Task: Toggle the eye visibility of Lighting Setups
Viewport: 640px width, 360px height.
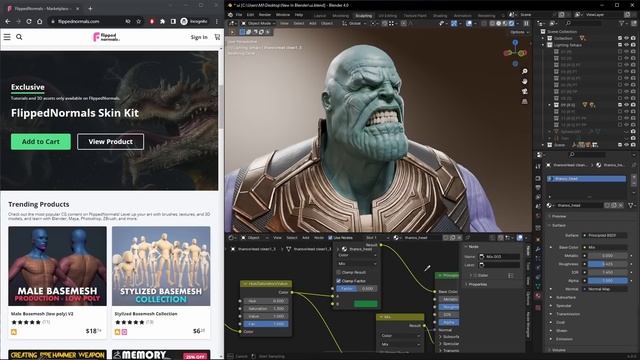Action: [x=627, y=45]
